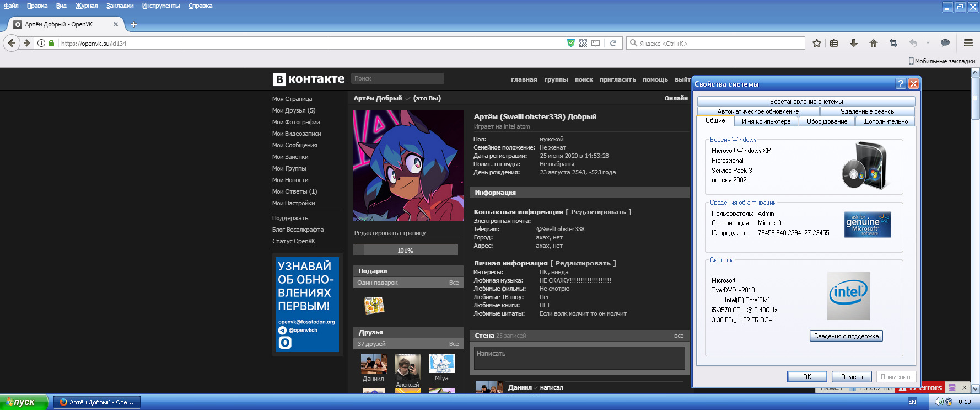Open friend Даниил's avatar
Screen dimensions: 980x410
(374, 364)
